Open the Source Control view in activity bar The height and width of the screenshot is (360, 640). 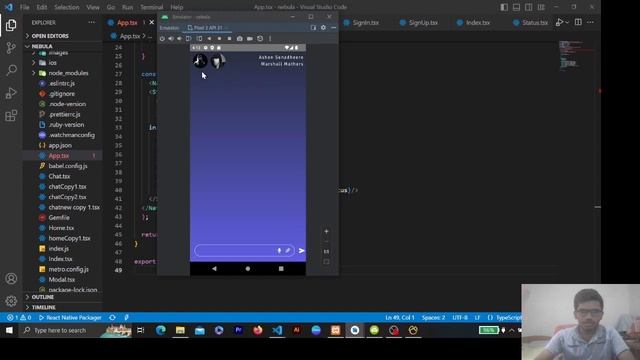11,48
